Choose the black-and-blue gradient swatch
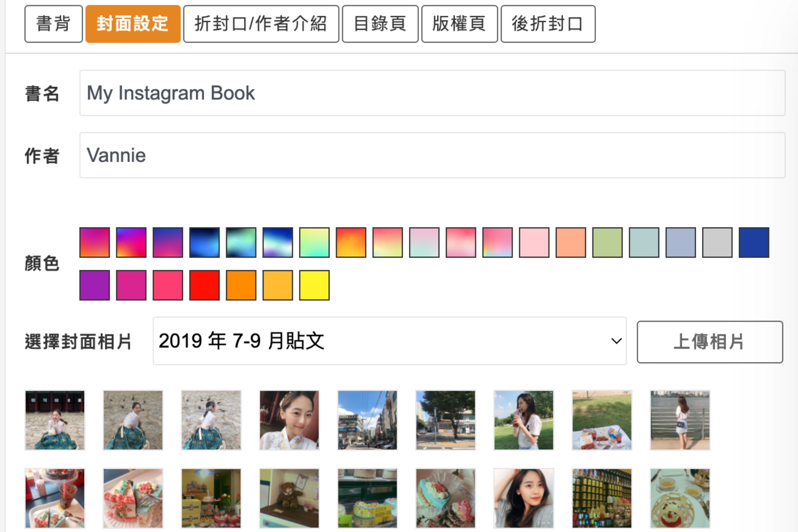The width and height of the screenshot is (798, 532). [204, 242]
